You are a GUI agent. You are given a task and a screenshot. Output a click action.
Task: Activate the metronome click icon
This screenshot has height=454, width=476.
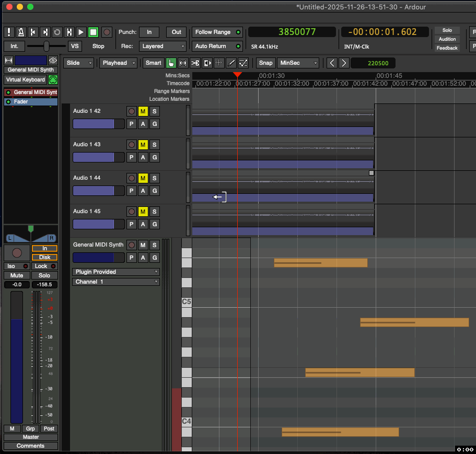click(x=20, y=32)
